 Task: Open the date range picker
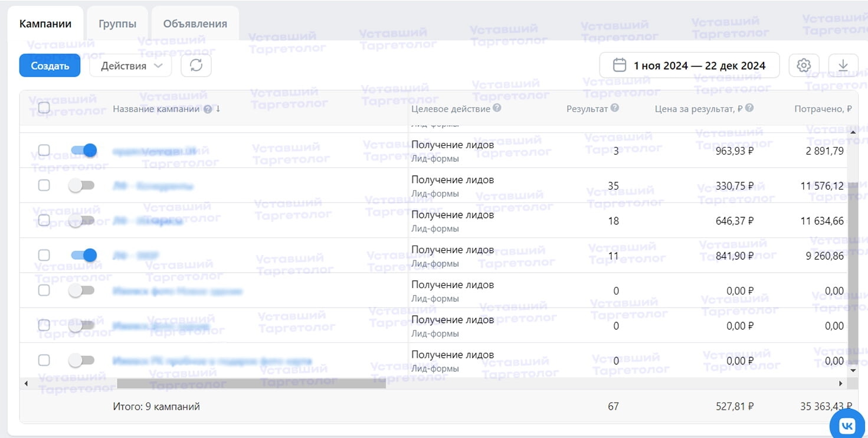coord(689,66)
